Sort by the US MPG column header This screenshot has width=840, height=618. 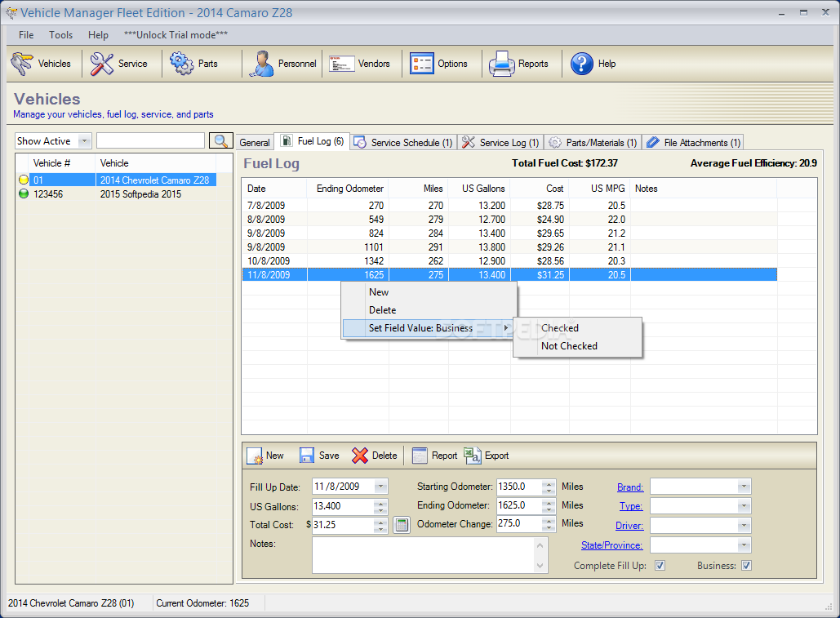pos(599,189)
